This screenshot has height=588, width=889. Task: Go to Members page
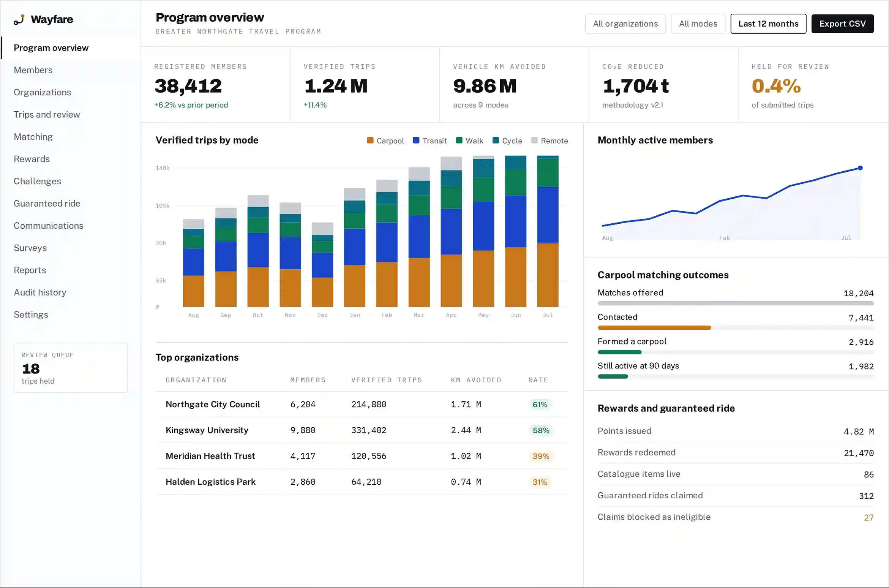tap(71, 70)
